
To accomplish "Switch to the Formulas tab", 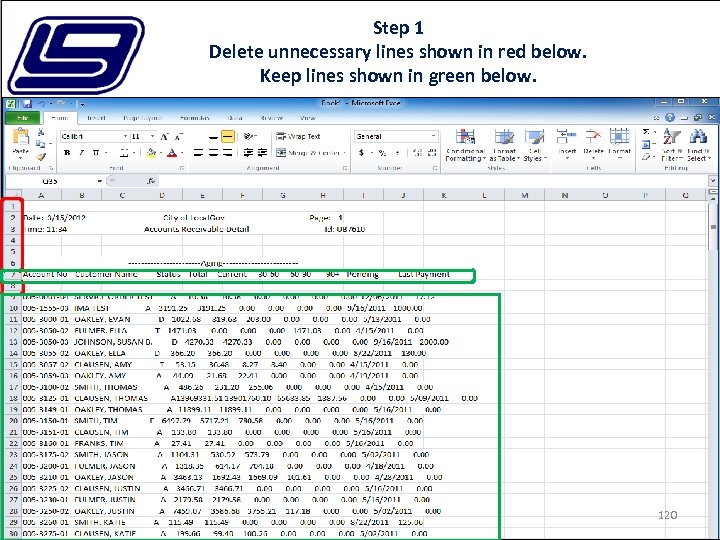I will (x=195, y=118).
